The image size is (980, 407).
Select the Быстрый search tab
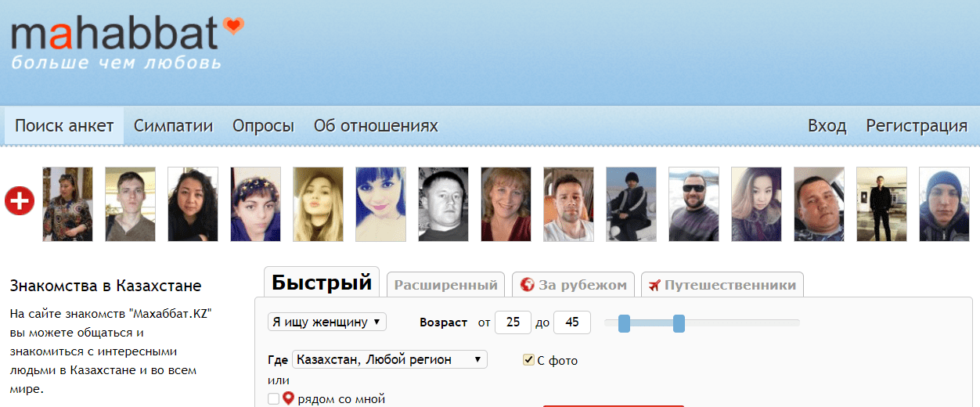point(321,283)
